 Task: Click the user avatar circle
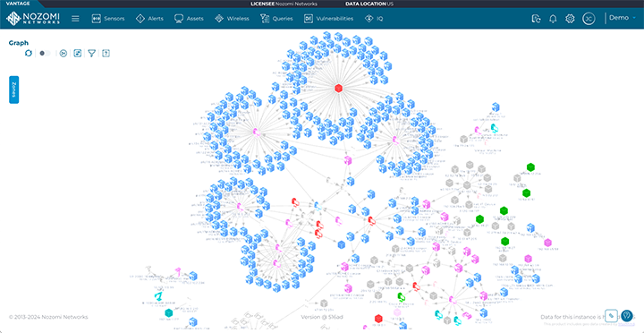pos(589,19)
